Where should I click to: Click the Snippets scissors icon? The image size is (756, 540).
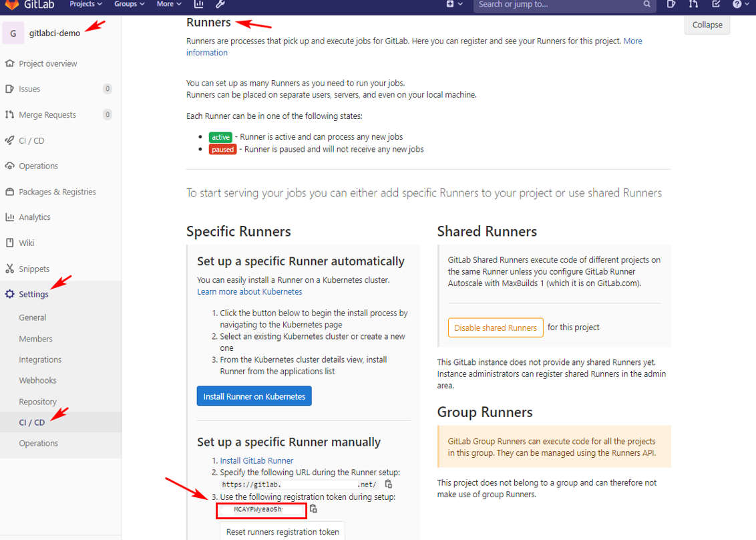coord(9,269)
